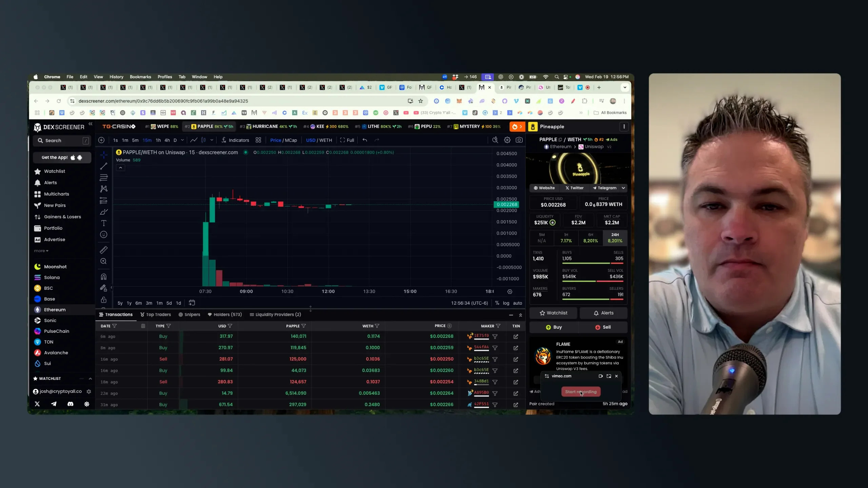Open the timeframe dropdown arrow beside D
Viewport: 868px width, 488px height.
coord(182,140)
